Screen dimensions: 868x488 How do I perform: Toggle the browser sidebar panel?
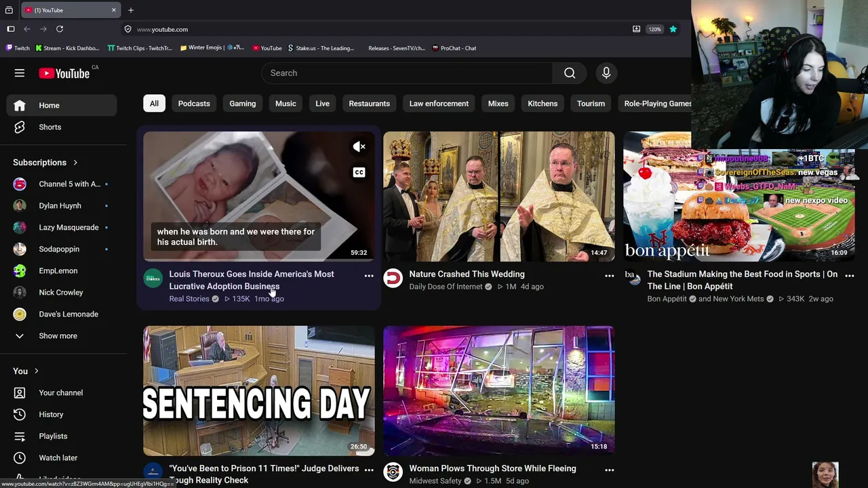[11, 29]
